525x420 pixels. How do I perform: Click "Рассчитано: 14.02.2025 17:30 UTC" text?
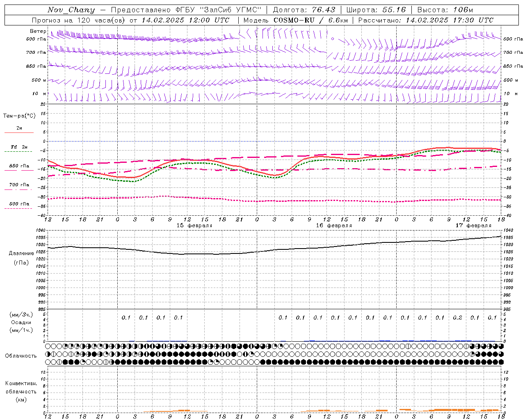tap(426, 20)
